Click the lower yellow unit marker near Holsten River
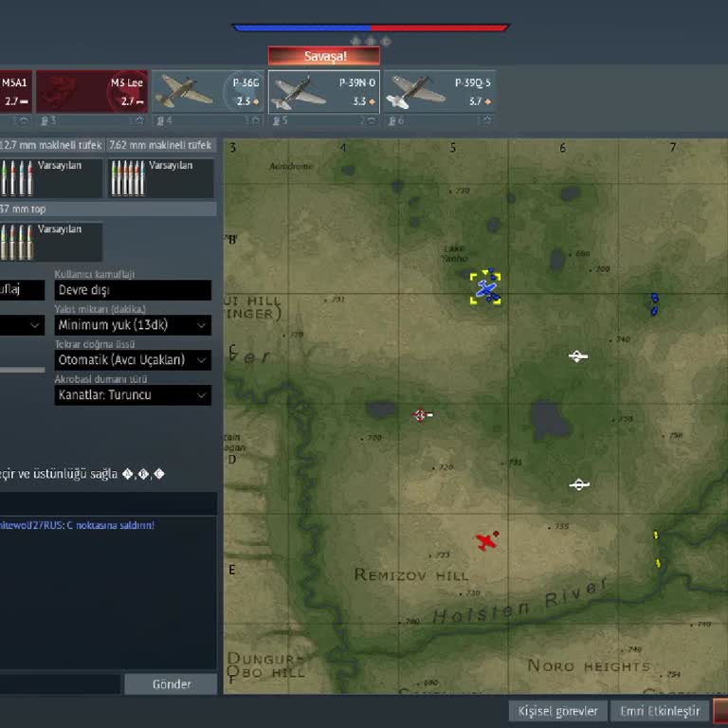728x728 pixels. coord(658,563)
